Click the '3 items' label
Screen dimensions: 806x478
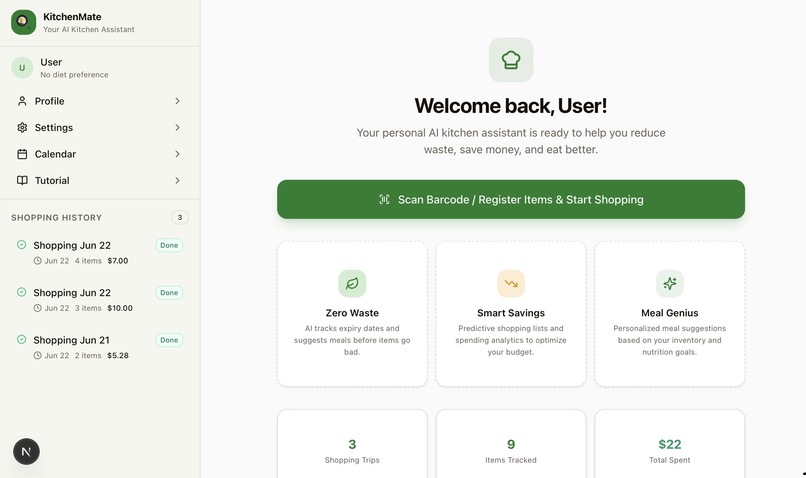88,308
